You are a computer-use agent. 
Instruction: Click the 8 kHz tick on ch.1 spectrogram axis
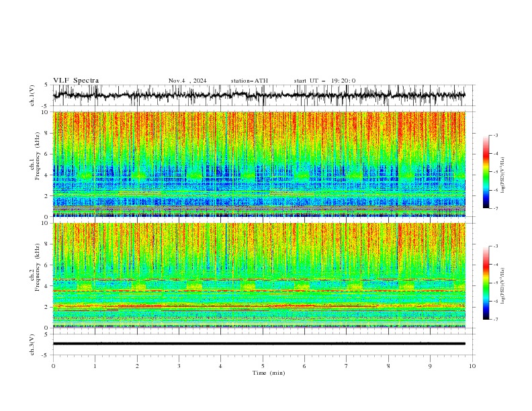pos(47,133)
